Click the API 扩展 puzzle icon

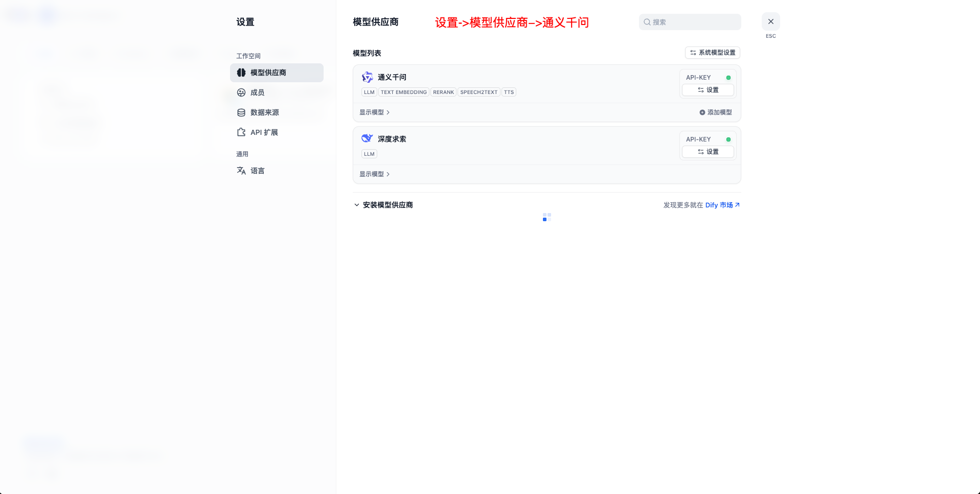click(241, 132)
